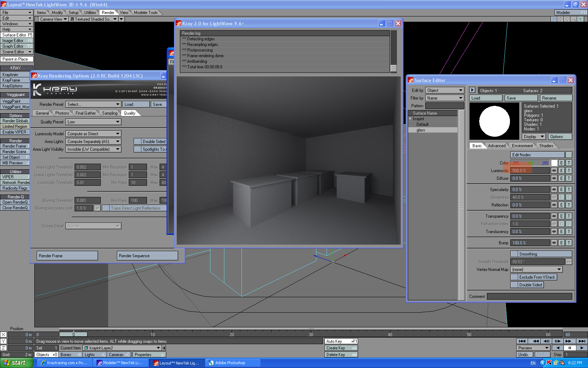Open the Advanced tab in Surface Editor

point(496,146)
